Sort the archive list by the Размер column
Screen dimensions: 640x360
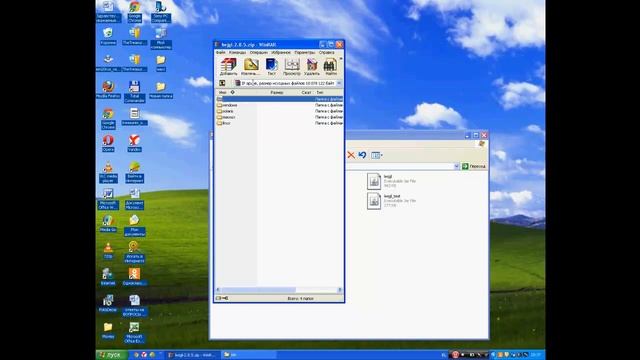[277, 93]
